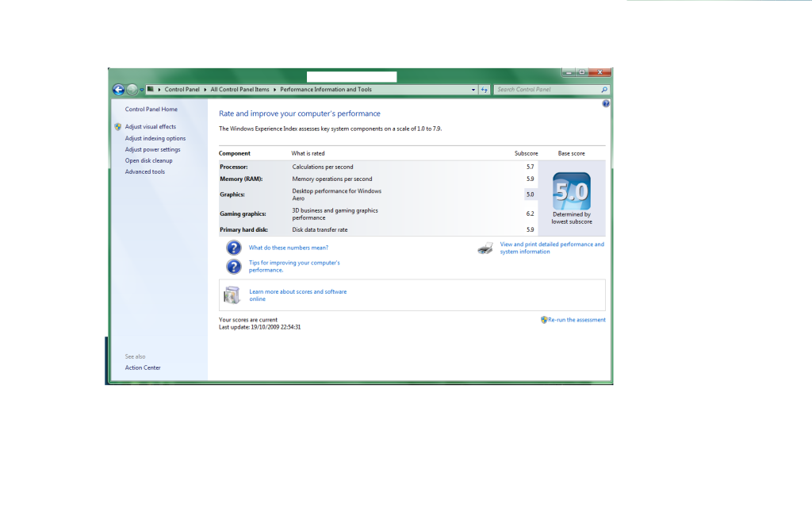The width and height of the screenshot is (812, 508).
Task: Click the forward navigation arrow button
Action: (132, 90)
